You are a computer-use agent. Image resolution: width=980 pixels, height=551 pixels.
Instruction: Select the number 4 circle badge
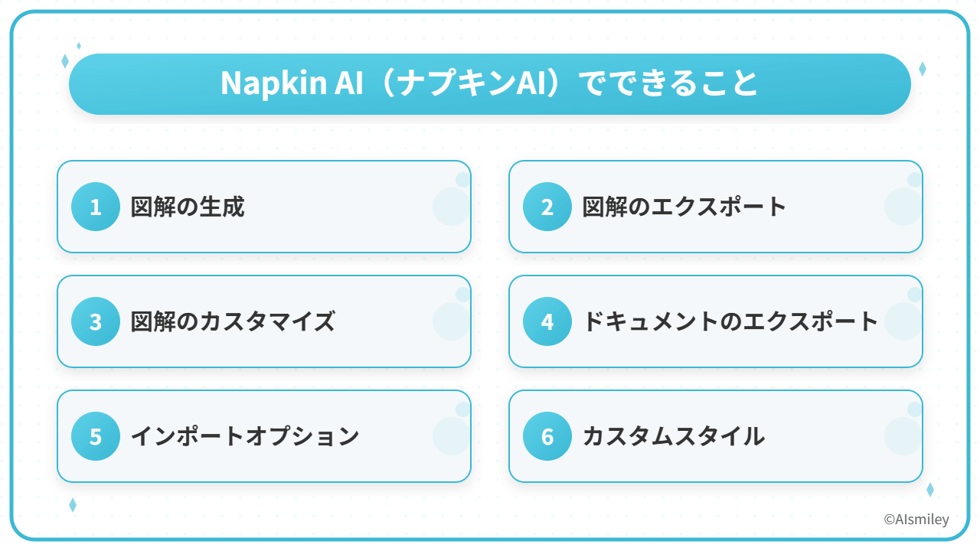coord(547,321)
